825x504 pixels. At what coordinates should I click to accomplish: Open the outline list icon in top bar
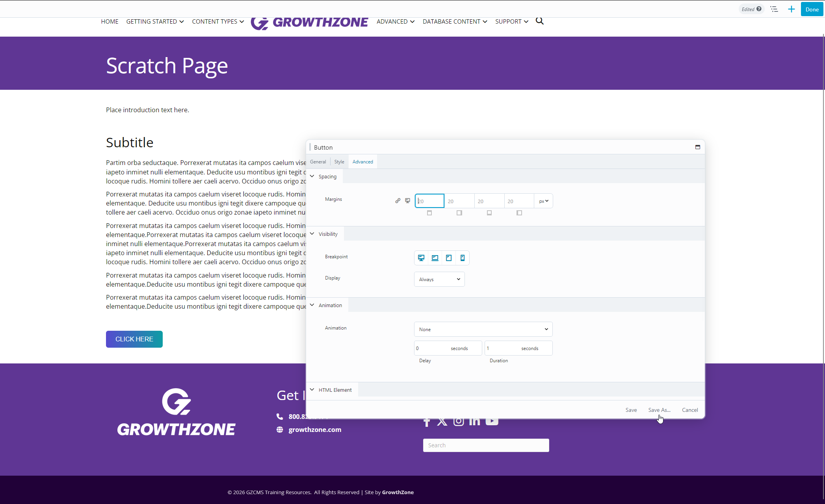tap(774, 9)
